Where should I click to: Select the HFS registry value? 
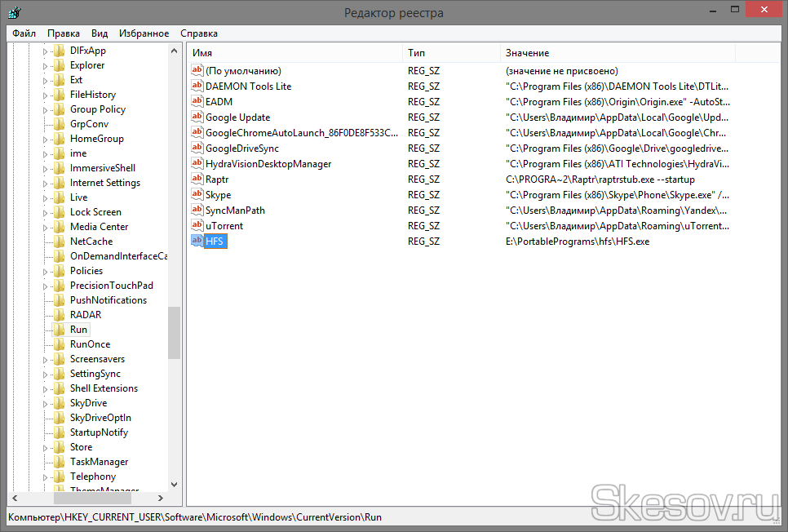[215, 242]
